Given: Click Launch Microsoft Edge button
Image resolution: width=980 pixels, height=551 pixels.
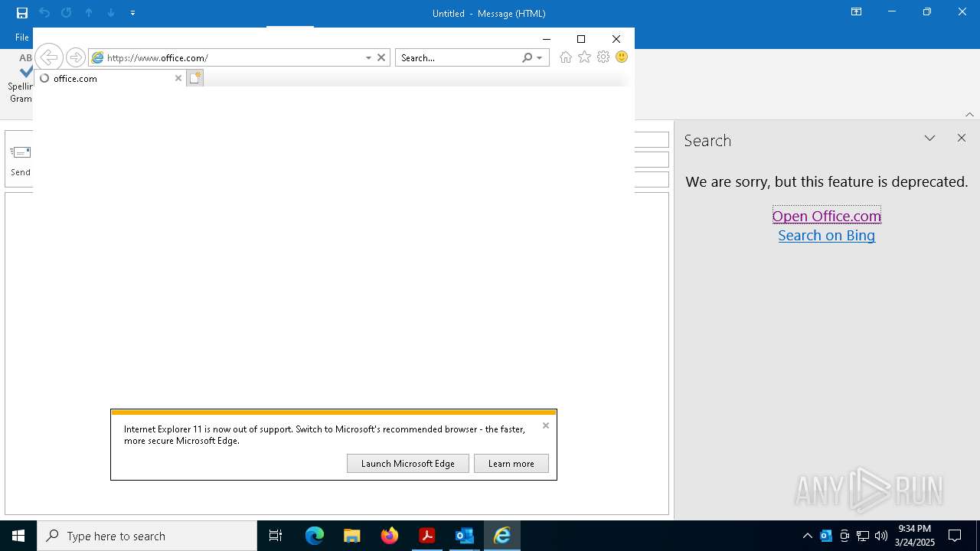Looking at the screenshot, I should [408, 464].
